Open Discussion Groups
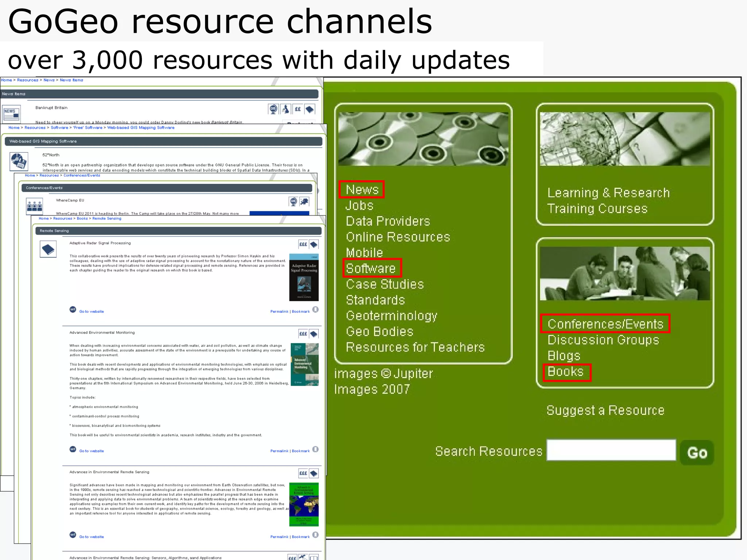The height and width of the screenshot is (560, 747). click(603, 340)
